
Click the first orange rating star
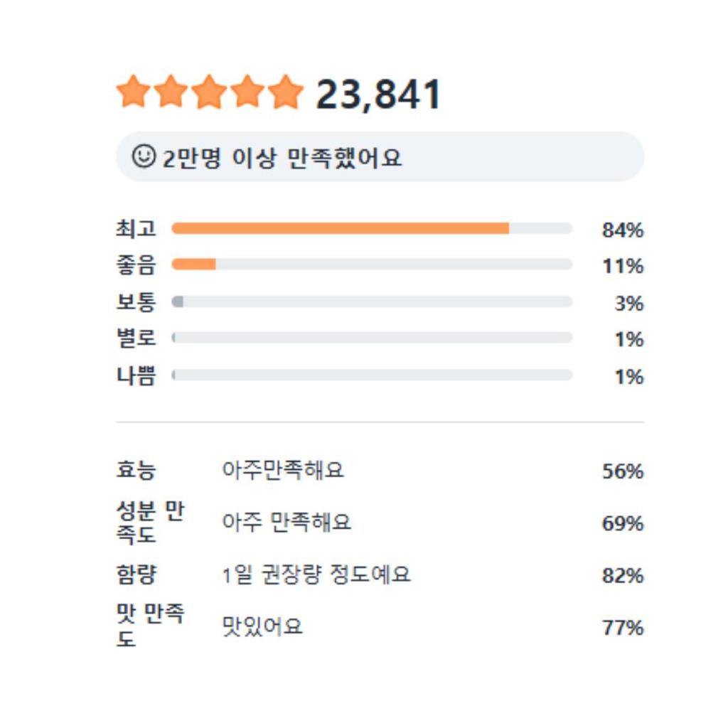[x=133, y=93]
